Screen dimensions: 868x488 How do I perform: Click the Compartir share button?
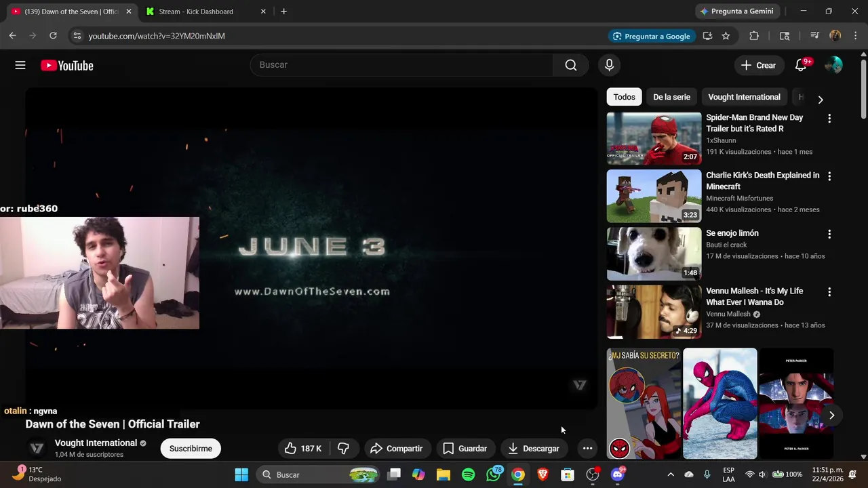pos(397,449)
